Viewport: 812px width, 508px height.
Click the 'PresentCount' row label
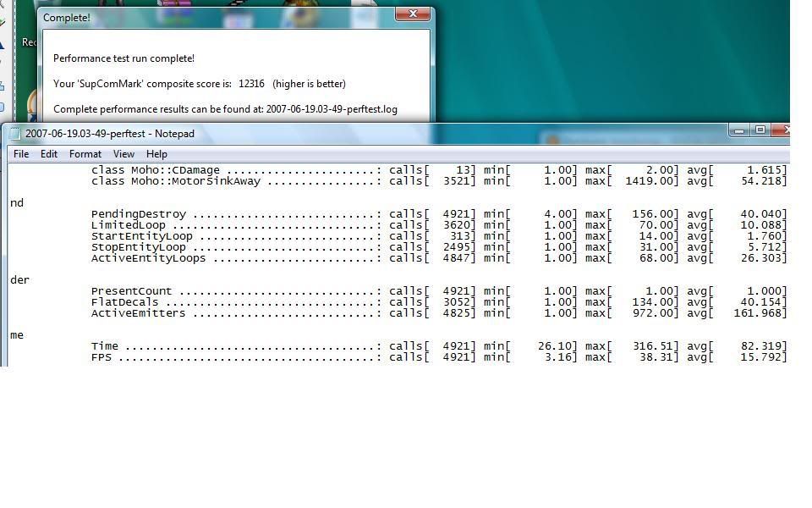[x=132, y=291]
